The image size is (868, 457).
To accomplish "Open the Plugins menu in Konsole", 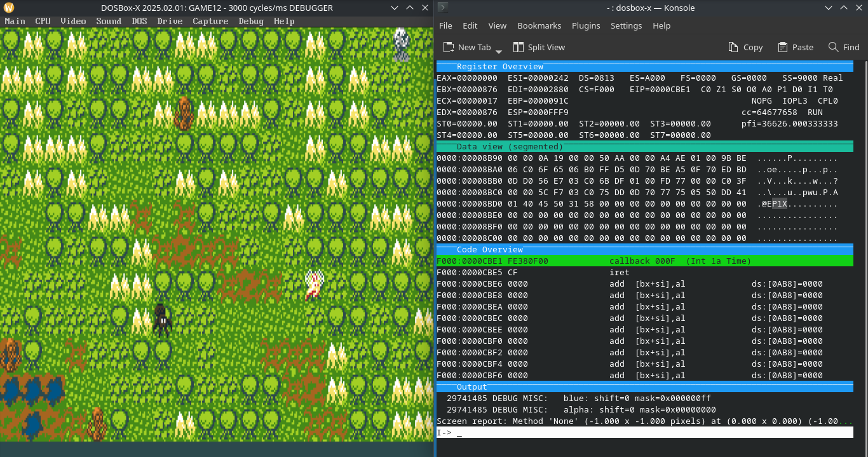I will [586, 26].
